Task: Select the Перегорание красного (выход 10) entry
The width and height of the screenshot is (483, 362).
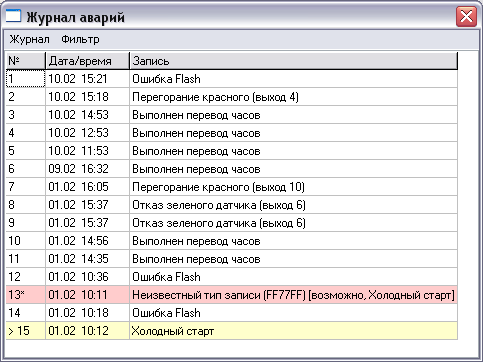Action: click(x=232, y=187)
